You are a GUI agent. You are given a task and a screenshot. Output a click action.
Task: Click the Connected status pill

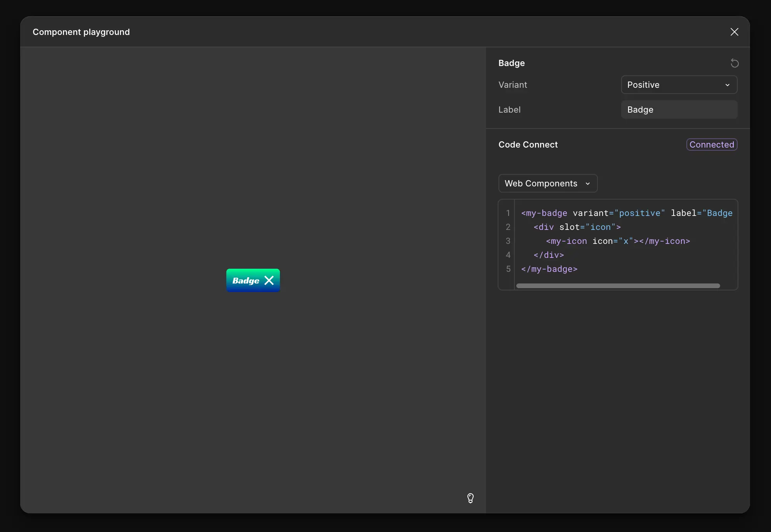pyautogui.click(x=712, y=144)
